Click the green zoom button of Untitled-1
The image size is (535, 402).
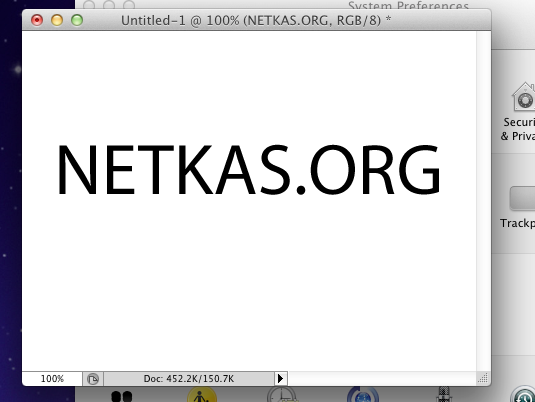pos(77,20)
